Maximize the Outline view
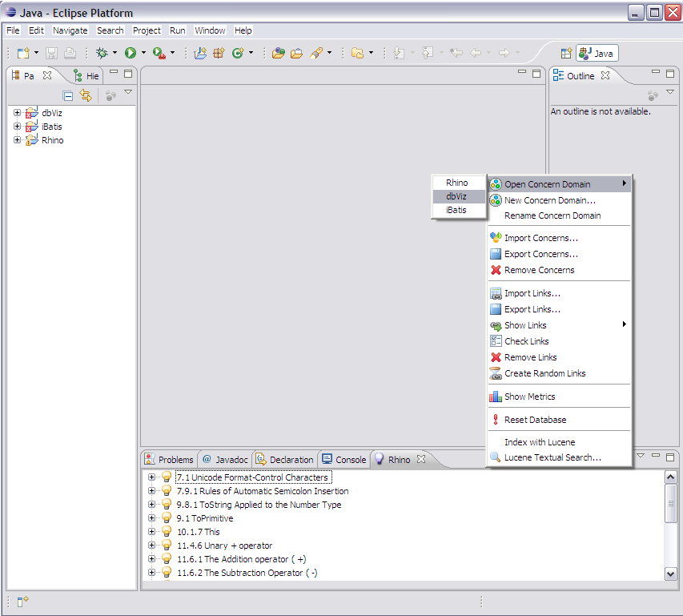 (x=670, y=74)
